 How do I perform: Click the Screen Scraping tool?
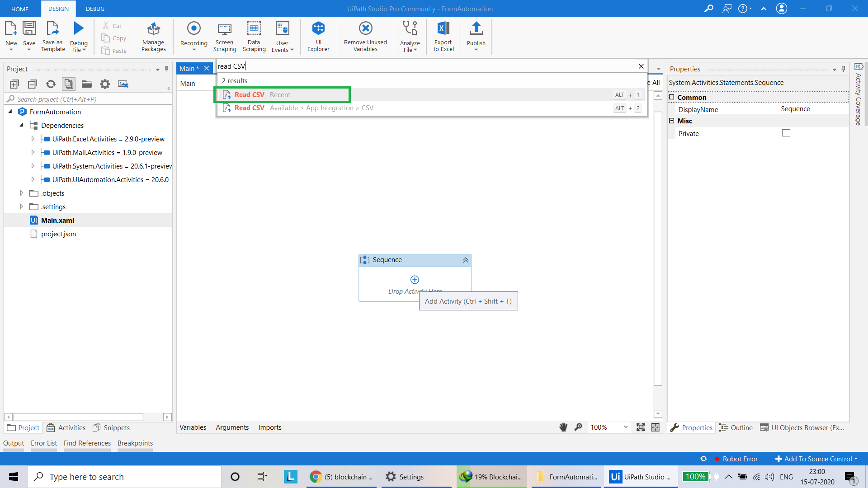(x=225, y=36)
